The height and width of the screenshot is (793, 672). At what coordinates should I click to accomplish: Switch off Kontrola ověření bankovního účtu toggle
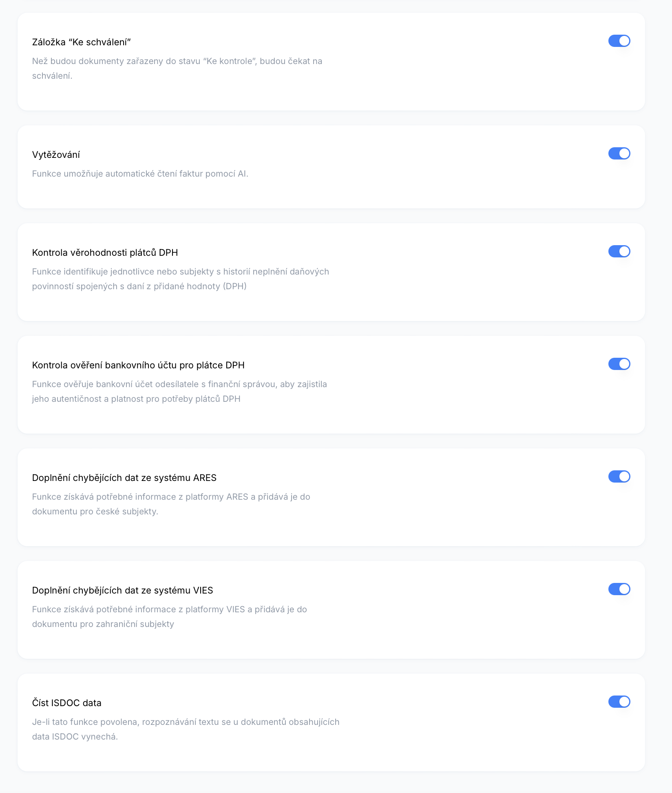[619, 364]
